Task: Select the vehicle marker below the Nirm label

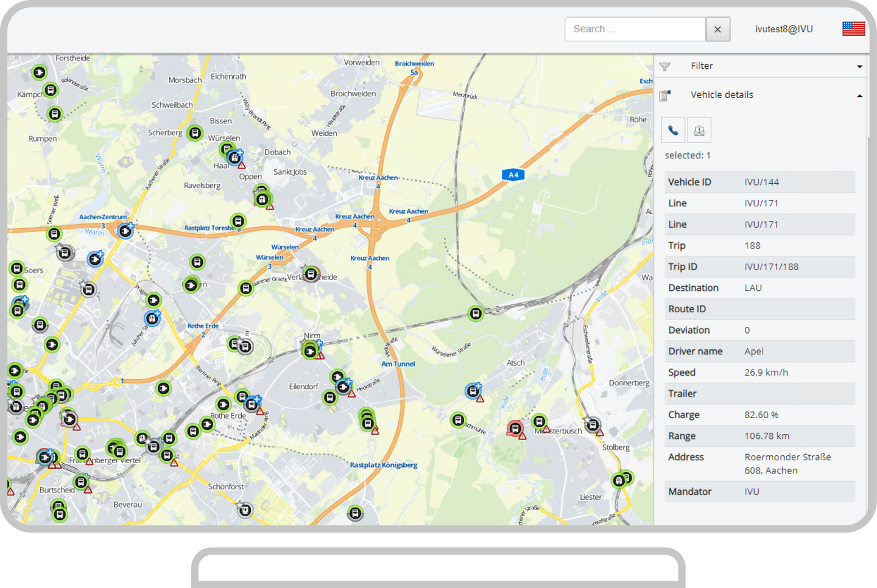Action: [311, 351]
